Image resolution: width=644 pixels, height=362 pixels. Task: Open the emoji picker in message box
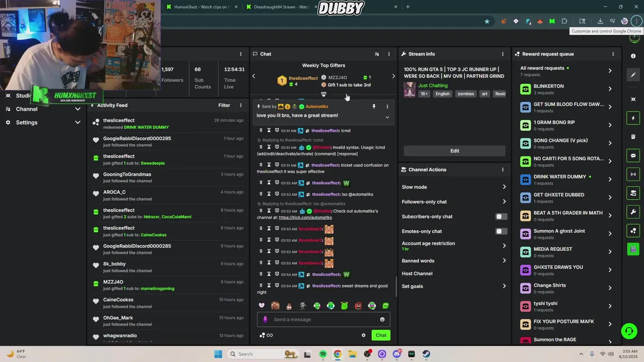pyautogui.click(x=382, y=319)
